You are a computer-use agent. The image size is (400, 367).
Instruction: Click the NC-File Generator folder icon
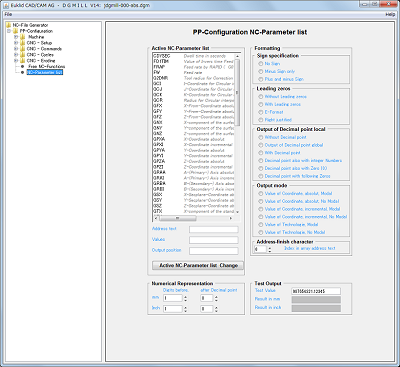tap(9, 25)
